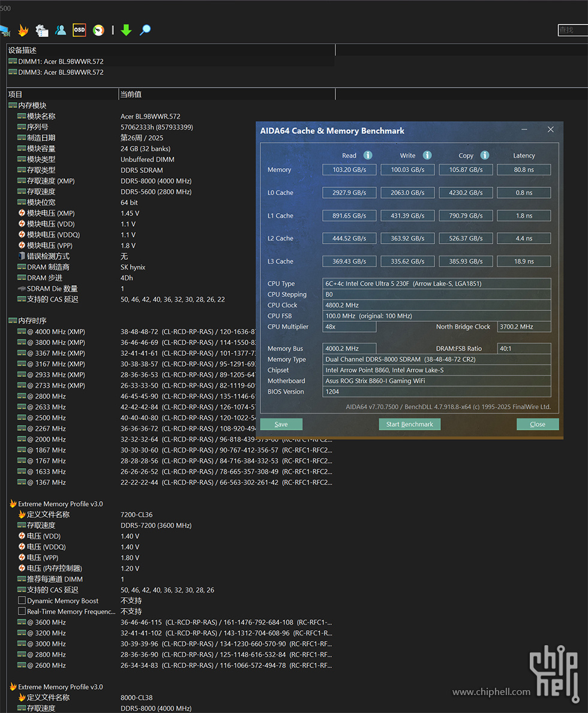Click the magnifying glass search icon
Viewport: 588px width, 713px height.
145,30
